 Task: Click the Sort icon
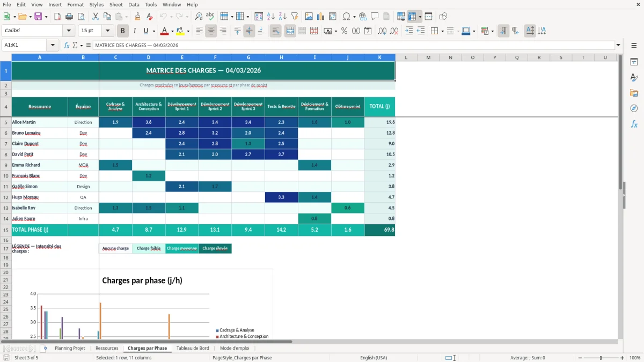pyautogui.click(x=259, y=17)
